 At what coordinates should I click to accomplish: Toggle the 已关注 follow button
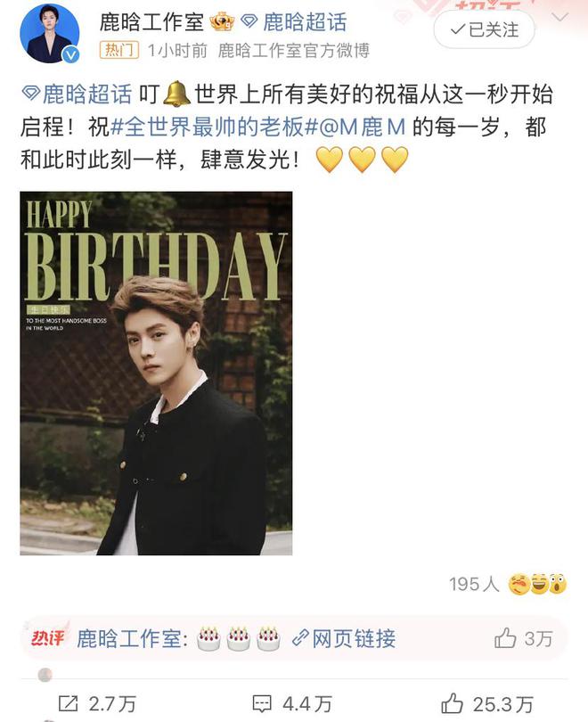tap(484, 30)
